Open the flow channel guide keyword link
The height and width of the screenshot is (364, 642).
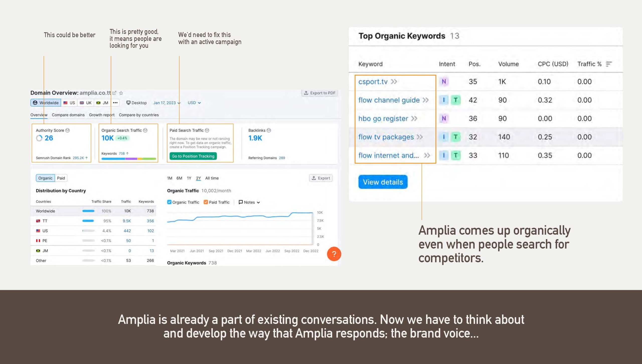[x=389, y=100]
